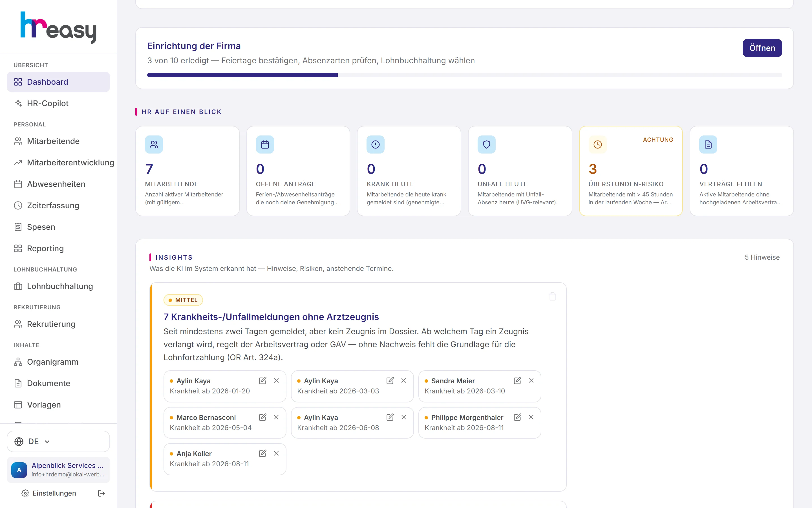Click the Abwesenheiten calendar icon
The height and width of the screenshot is (508, 812).
pos(18,184)
